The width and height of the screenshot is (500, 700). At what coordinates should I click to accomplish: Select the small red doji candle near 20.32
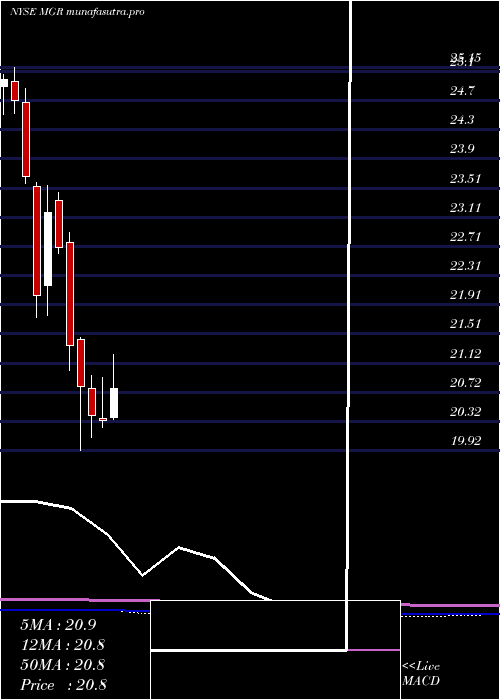point(103,419)
